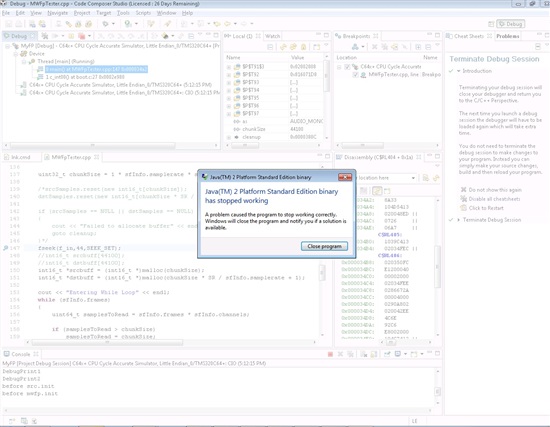The image size is (550, 427).
Task: Collapse the Device tree node
Action: point(16,54)
